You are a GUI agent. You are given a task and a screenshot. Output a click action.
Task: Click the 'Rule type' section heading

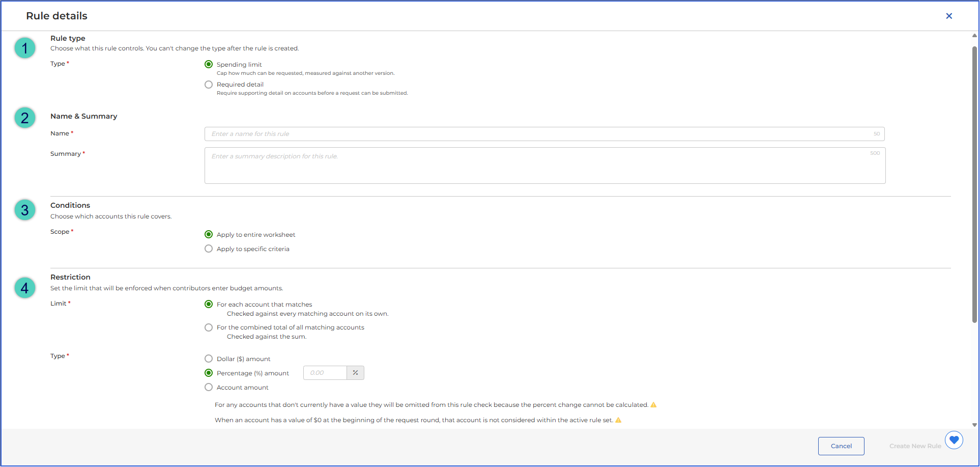click(x=68, y=38)
